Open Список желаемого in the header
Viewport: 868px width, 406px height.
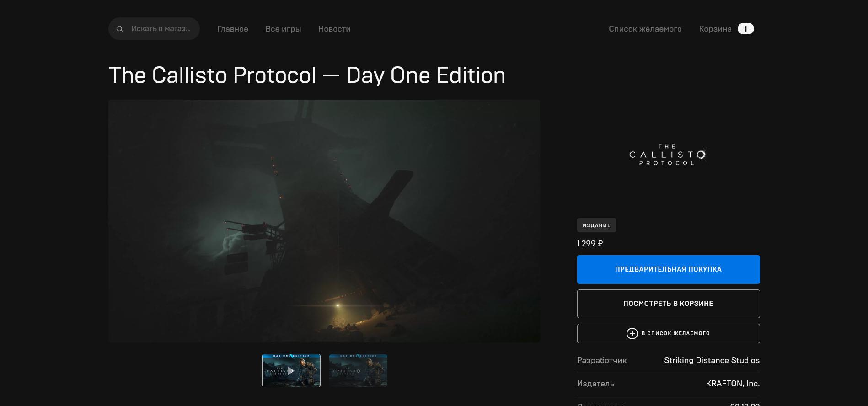pos(645,29)
